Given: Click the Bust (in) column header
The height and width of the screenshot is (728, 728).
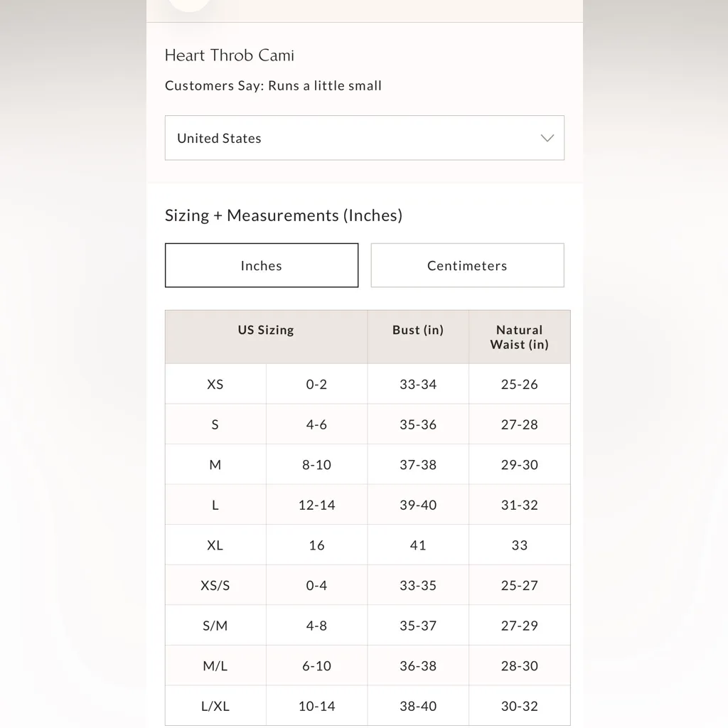Looking at the screenshot, I should (x=418, y=330).
